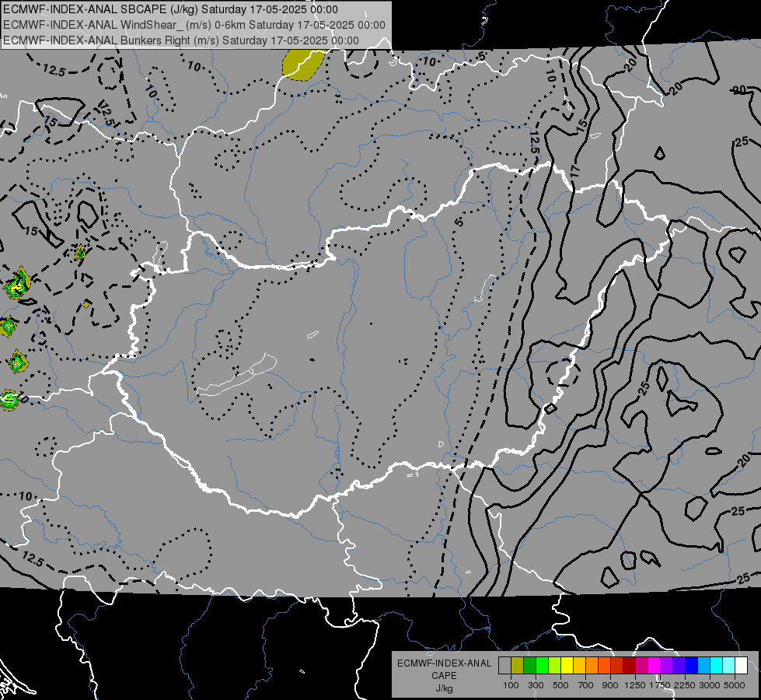Click the 1750 legend scale label

tap(660, 685)
